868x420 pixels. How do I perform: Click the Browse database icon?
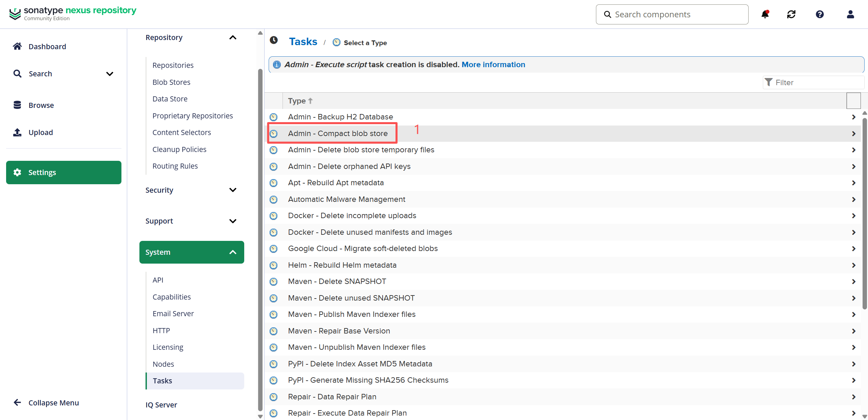point(17,105)
